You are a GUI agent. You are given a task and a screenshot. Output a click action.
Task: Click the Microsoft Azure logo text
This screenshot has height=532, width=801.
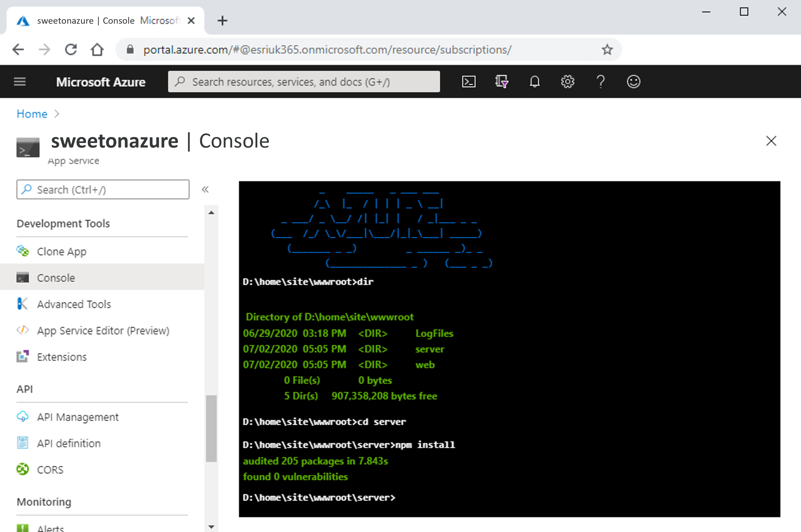click(x=101, y=82)
